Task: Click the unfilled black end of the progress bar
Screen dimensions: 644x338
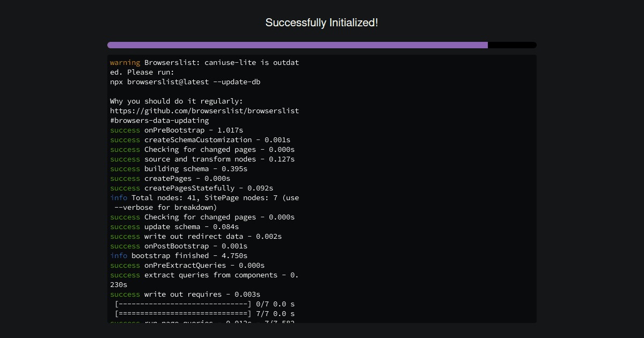Action: point(512,45)
